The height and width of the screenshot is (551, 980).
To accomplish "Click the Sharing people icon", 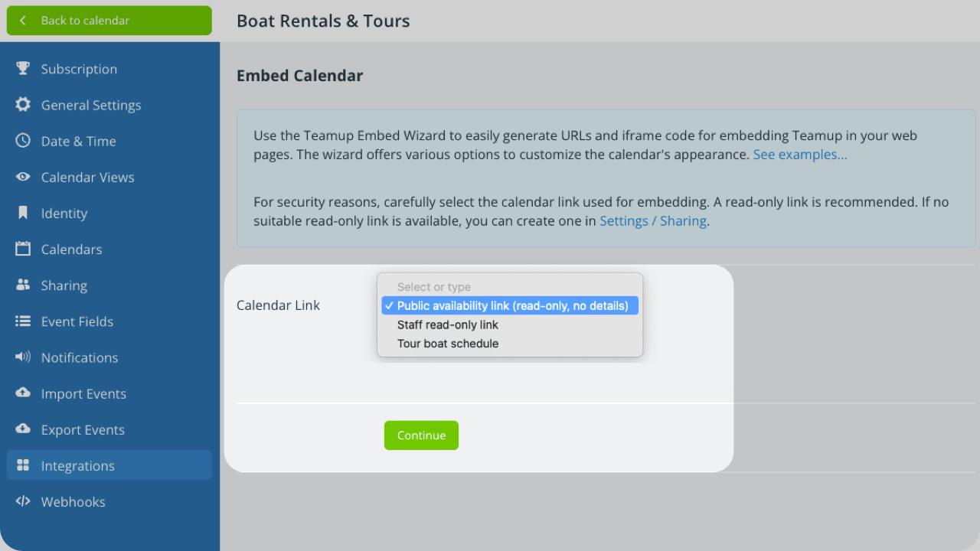I will click(23, 285).
